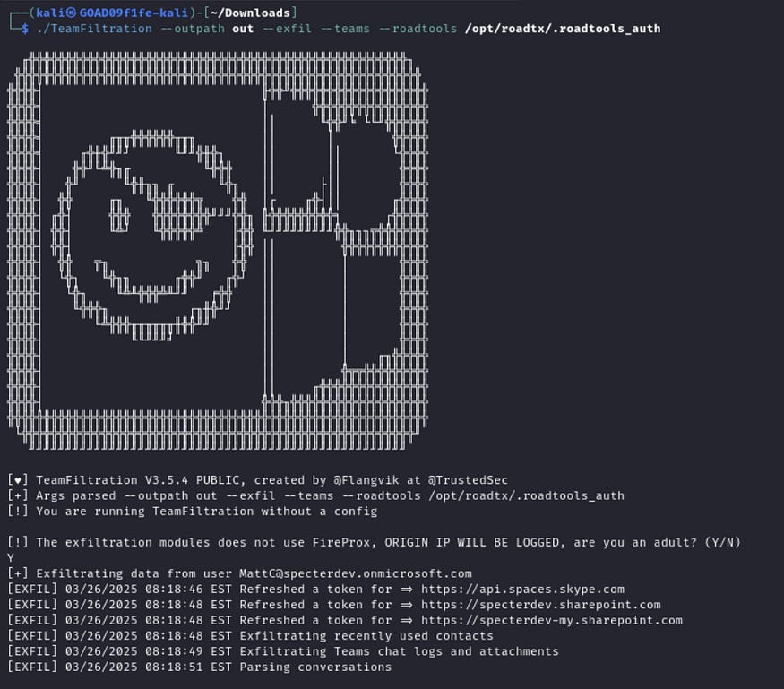Click the "/opt/roadtx/.roadtools_auth" path in the command

(x=563, y=29)
